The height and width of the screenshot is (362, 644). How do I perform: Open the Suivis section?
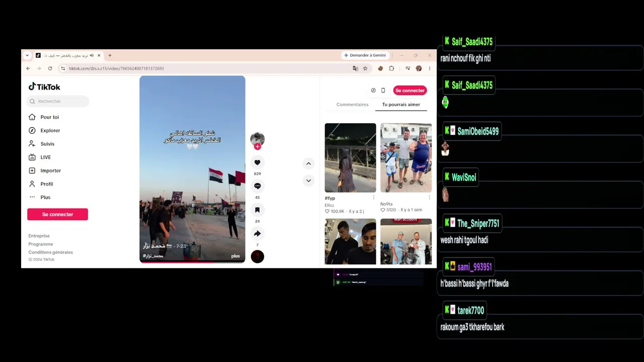(47, 144)
